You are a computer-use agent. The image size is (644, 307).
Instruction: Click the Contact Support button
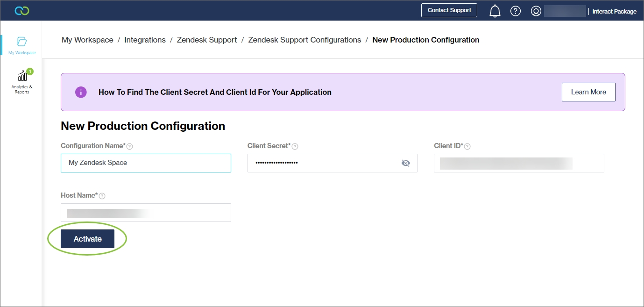[x=449, y=10]
